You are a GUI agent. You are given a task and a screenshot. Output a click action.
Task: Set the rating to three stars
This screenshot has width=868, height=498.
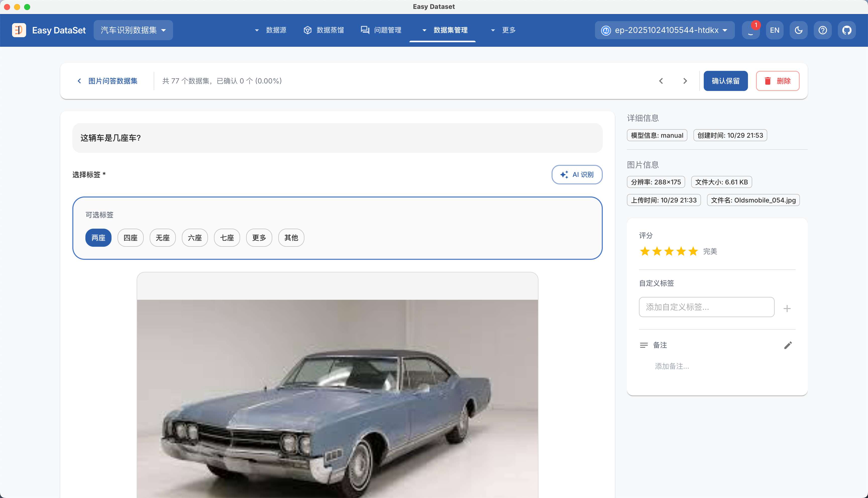669,252
